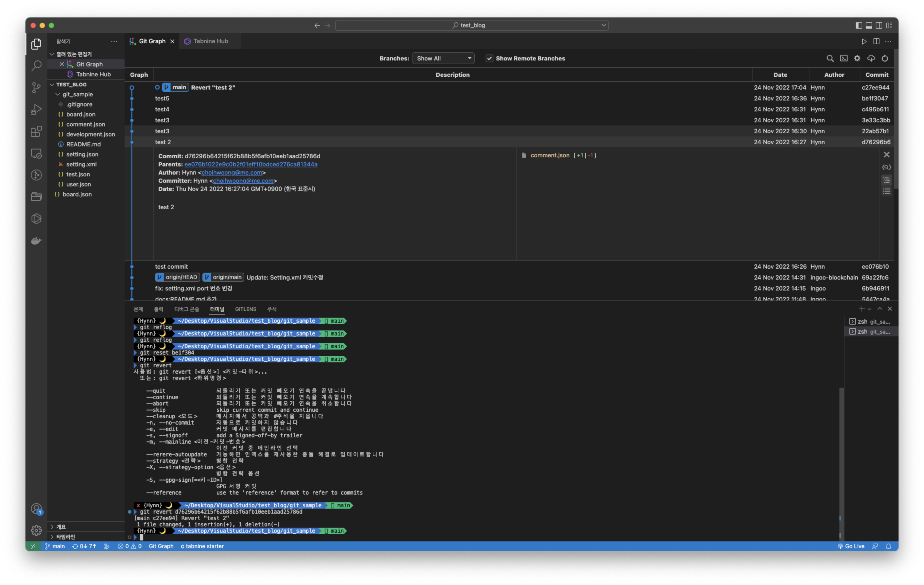The height and width of the screenshot is (585, 924).
Task: Refresh the Git Graph view
Action: click(885, 58)
